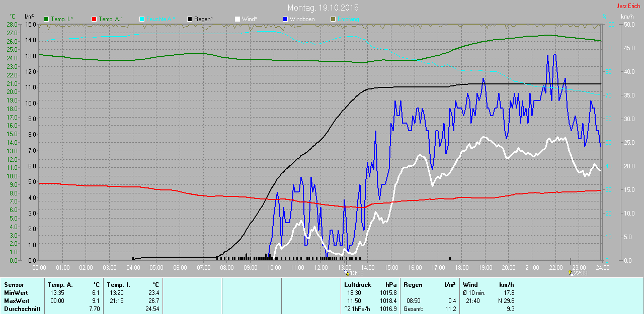Click the 'Gesamt:' rain label
This screenshot has width=644, height=314.
click(413, 309)
